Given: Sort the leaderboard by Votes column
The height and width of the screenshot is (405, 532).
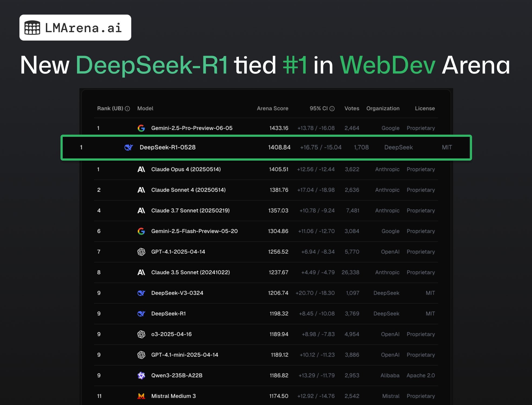Looking at the screenshot, I should point(352,108).
